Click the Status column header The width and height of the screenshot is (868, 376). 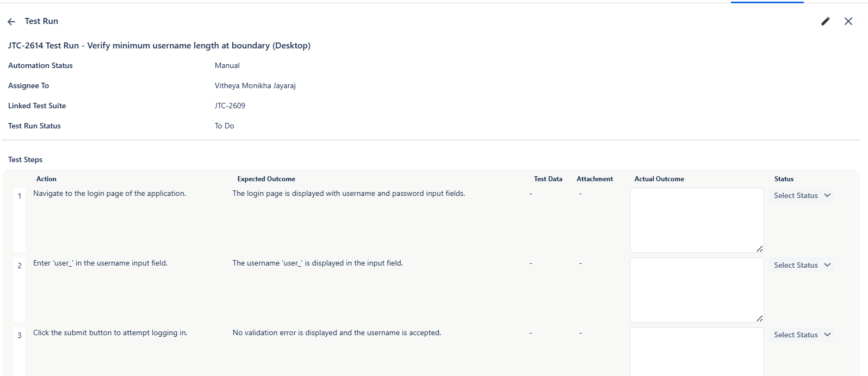click(784, 179)
